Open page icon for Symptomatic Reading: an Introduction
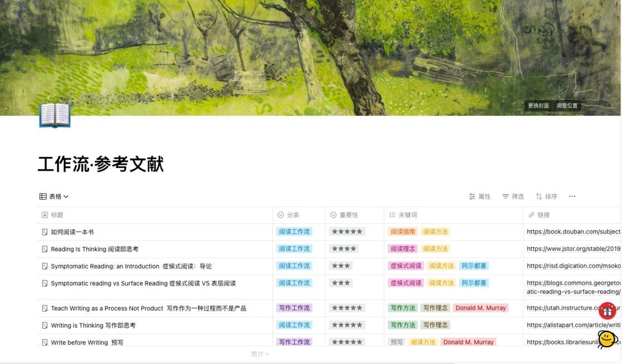 pos(45,266)
